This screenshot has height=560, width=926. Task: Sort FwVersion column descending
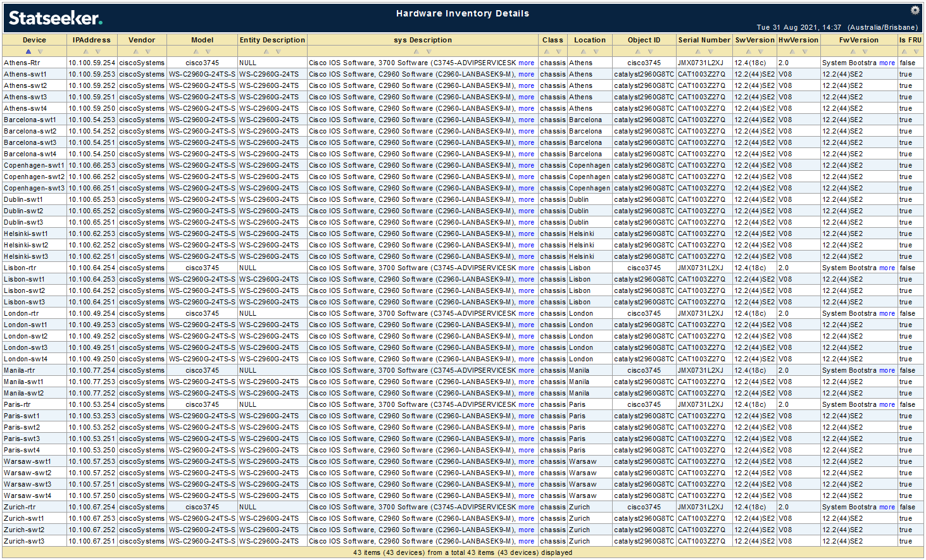coord(865,52)
